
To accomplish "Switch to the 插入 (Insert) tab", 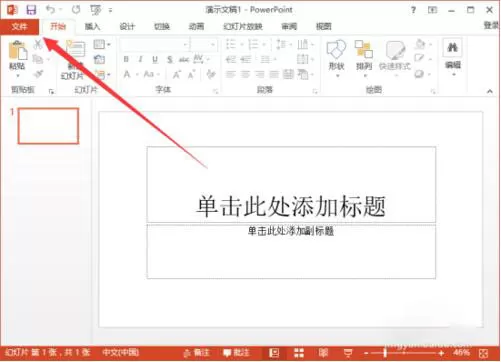I will tap(92, 27).
